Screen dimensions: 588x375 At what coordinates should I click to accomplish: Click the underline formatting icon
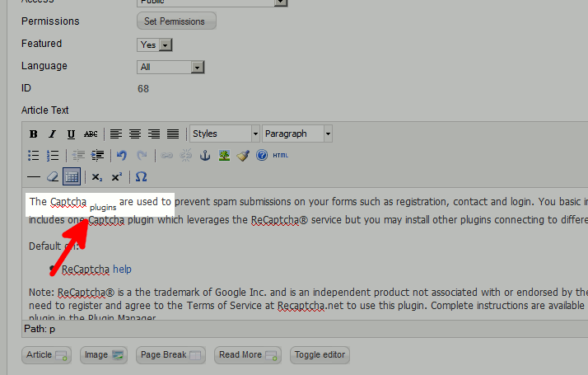click(x=71, y=134)
